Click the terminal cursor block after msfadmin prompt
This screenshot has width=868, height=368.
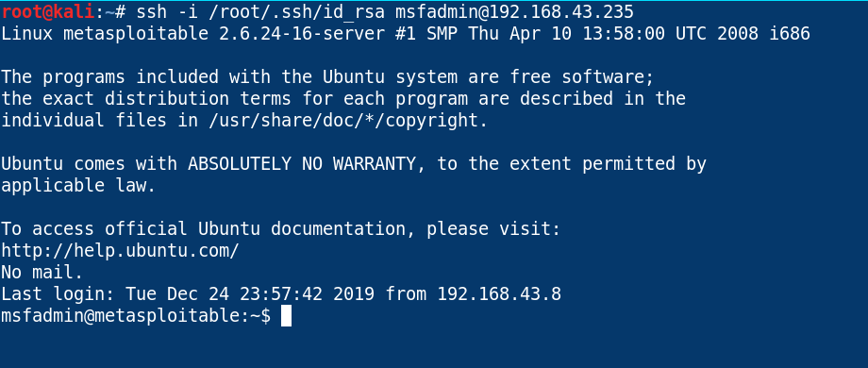pyautogui.click(x=286, y=315)
